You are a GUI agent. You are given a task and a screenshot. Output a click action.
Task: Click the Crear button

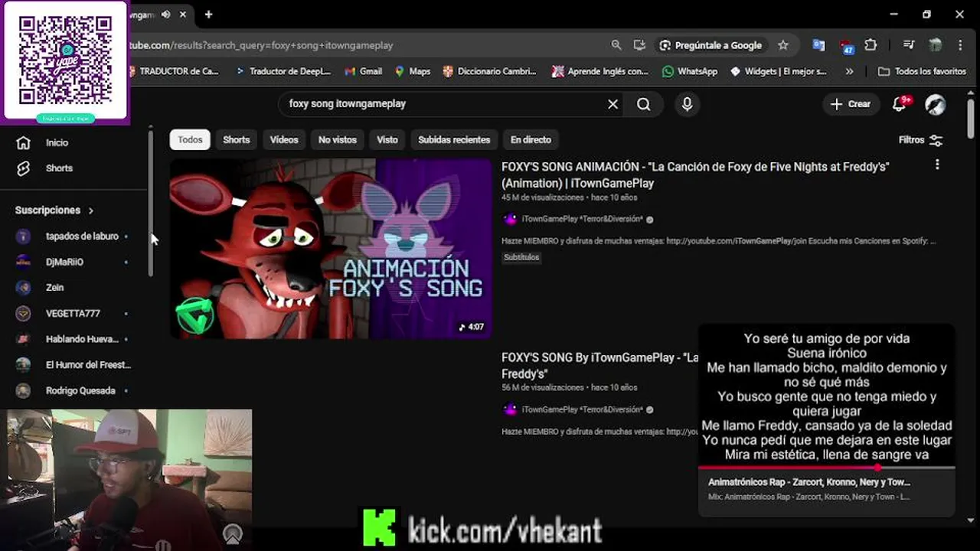point(851,104)
